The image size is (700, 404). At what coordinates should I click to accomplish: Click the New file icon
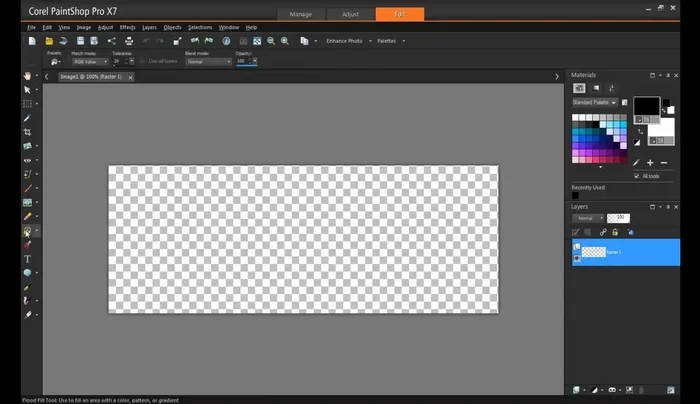(33, 41)
